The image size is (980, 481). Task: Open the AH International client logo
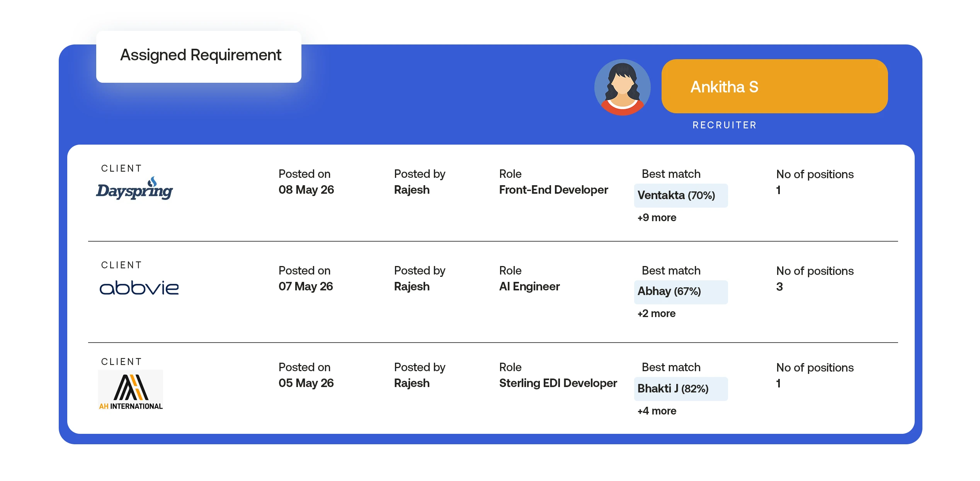pyautogui.click(x=131, y=390)
